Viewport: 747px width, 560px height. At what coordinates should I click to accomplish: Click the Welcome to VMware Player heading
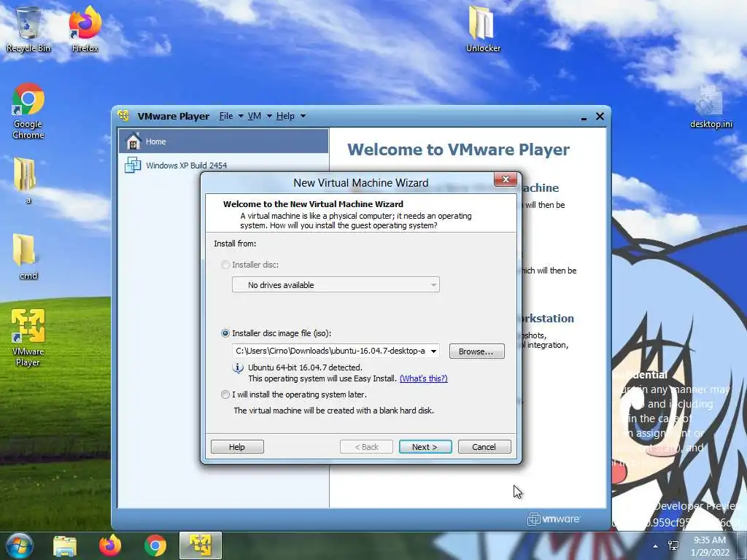click(458, 149)
